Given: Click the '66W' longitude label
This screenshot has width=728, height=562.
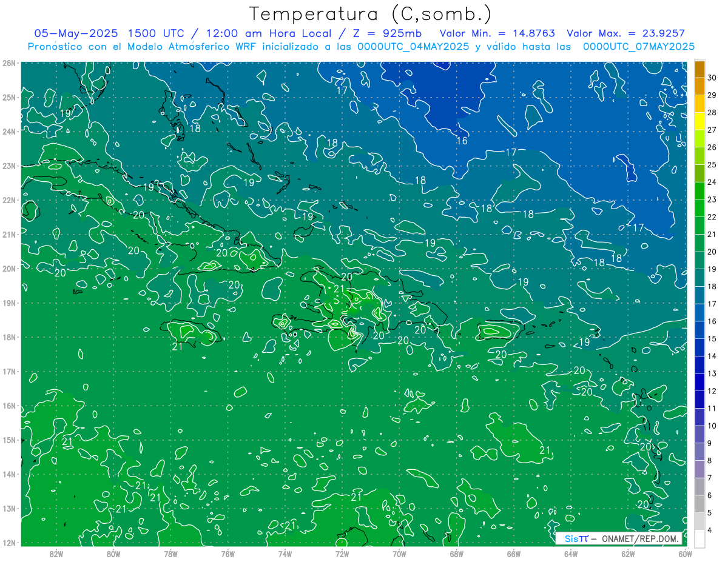Looking at the screenshot, I should tap(514, 554).
